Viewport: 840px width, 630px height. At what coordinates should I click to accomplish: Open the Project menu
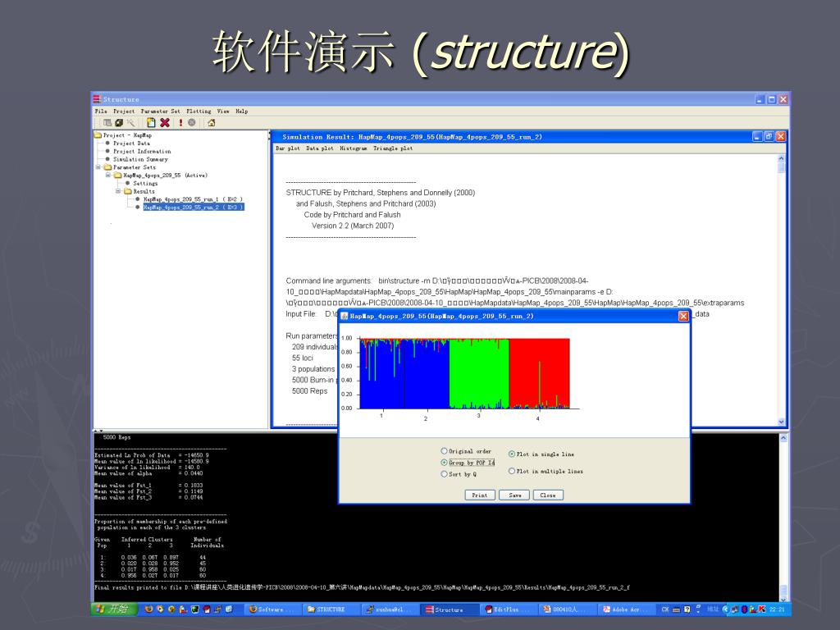click(x=124, y=112)
